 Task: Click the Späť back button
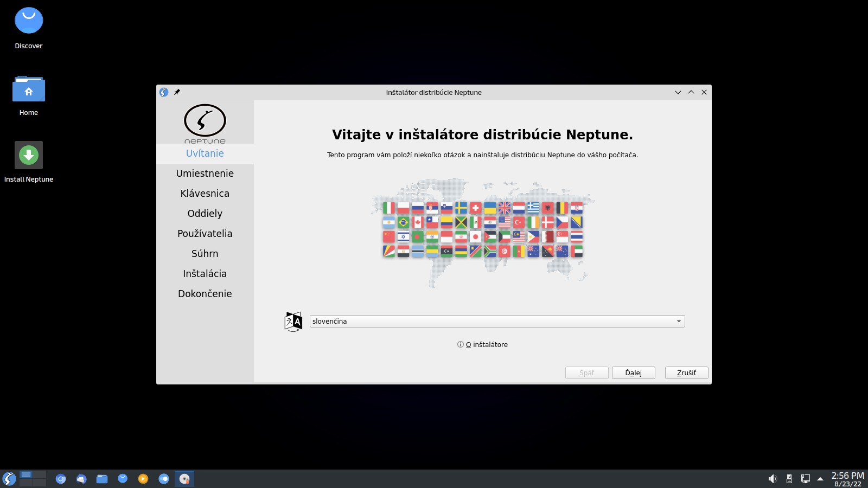pos(587,373)
